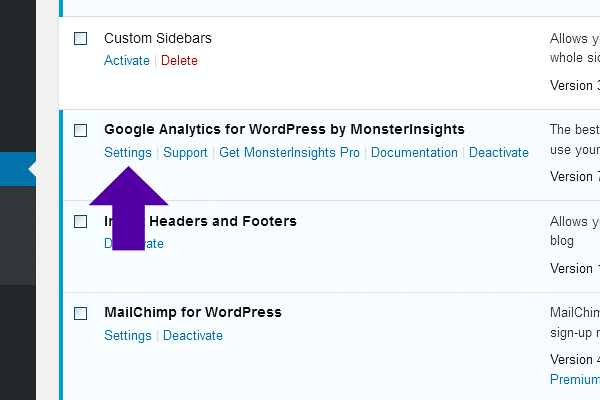Screen dimensions: 600x400
Task: Click the Premium link at bottom right
Action: 574,380
